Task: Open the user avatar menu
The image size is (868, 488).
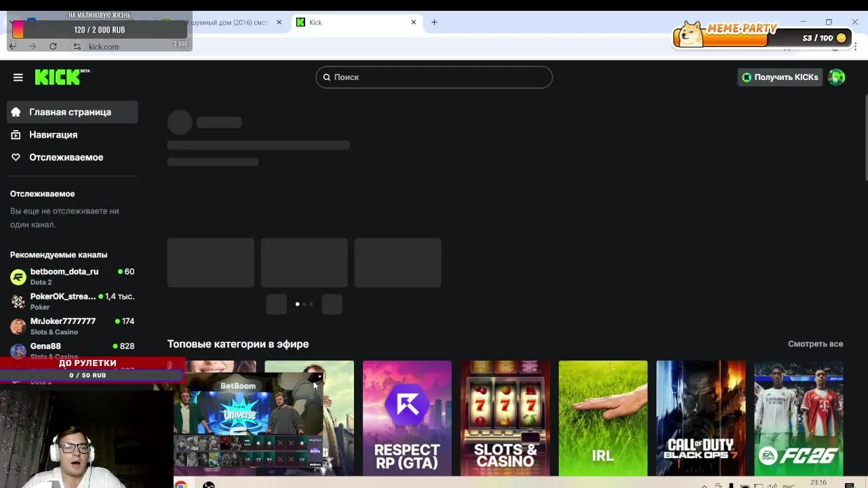Action: [x=837, y=77]
